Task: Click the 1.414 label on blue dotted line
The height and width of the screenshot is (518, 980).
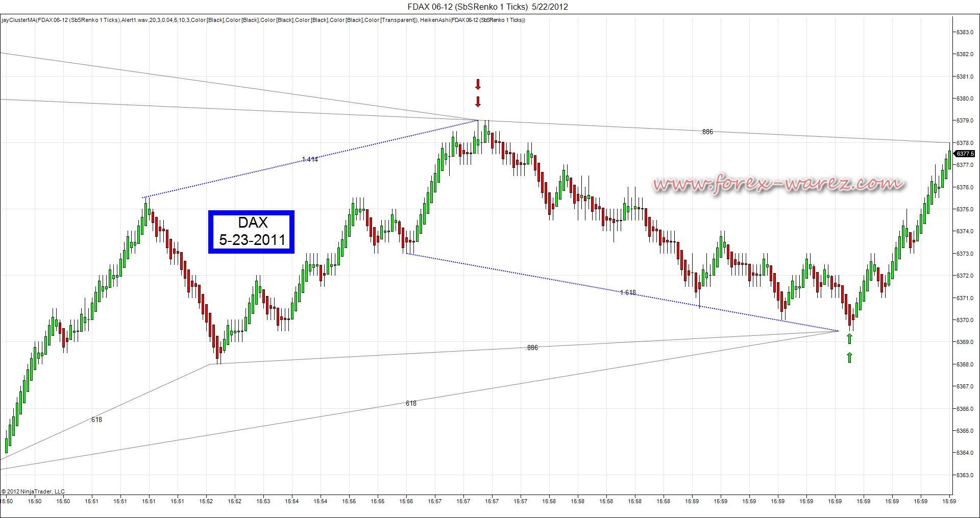Action: (310, 159)
